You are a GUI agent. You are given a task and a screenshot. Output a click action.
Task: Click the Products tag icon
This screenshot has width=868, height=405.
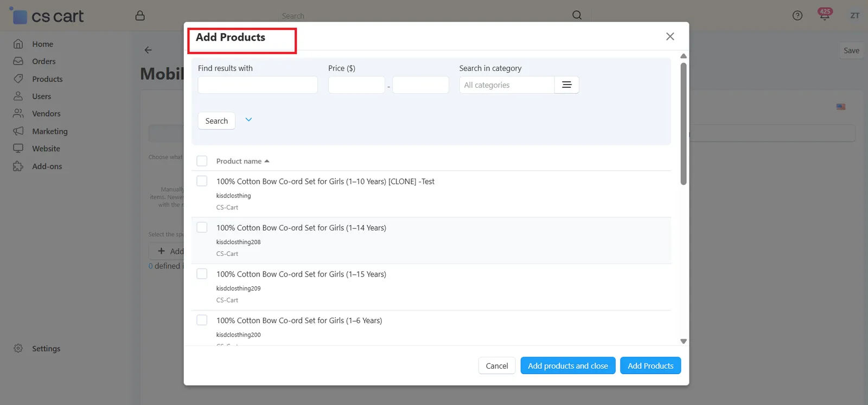tap(18, 79)
